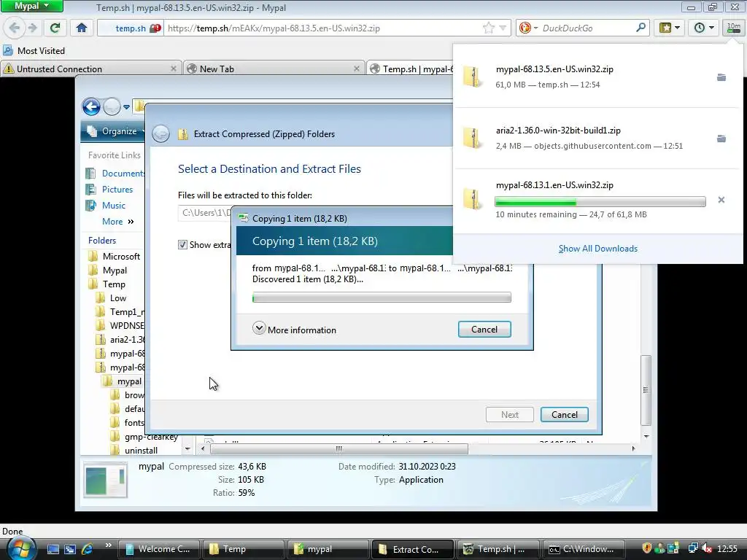Open the Organize menu in Explorer
Image resolution: width=747 pixels, height=560 pixels.
pyautogui.click(x=115, y=131)
